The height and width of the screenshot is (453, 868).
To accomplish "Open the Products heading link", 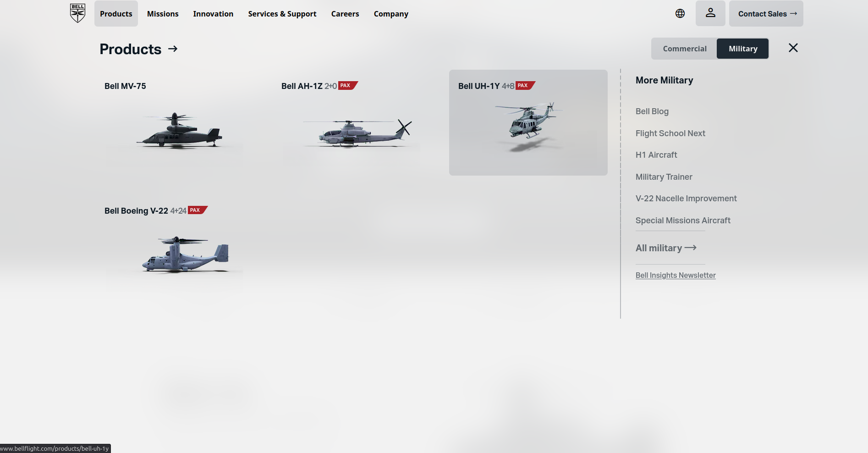I will click(x=131, y=49).
